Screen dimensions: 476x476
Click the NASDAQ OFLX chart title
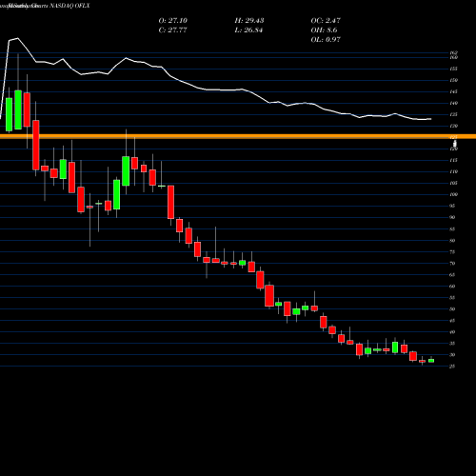pos(69,6)
